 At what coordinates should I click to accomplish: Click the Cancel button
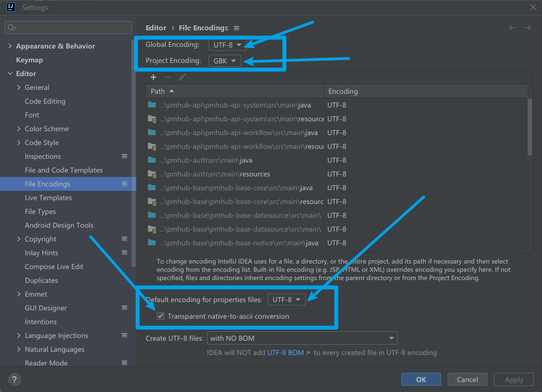tap(467, 379)
